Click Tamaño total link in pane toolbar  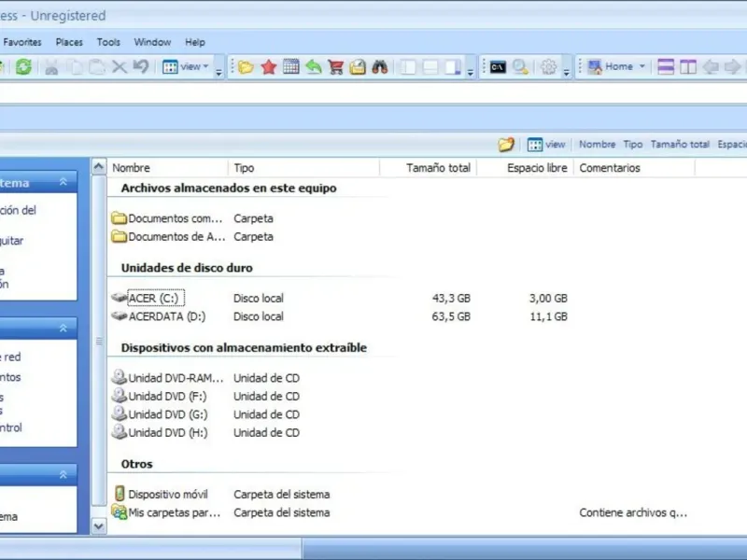click(x=680, y=145)
